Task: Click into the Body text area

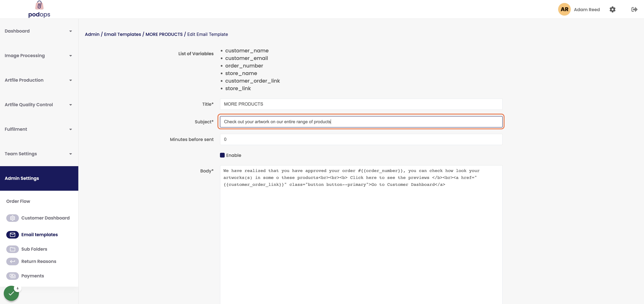Action: (x=361, y=235)
